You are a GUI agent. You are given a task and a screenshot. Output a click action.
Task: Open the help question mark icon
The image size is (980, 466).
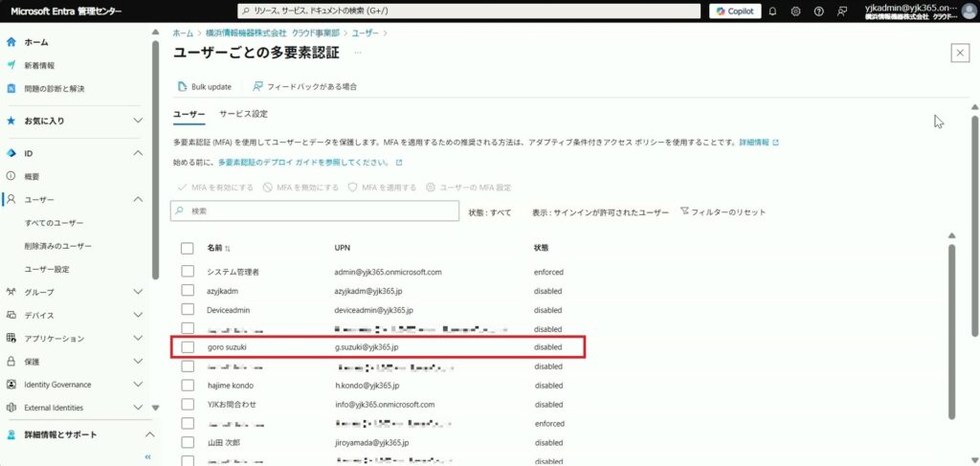pos(819,11)
